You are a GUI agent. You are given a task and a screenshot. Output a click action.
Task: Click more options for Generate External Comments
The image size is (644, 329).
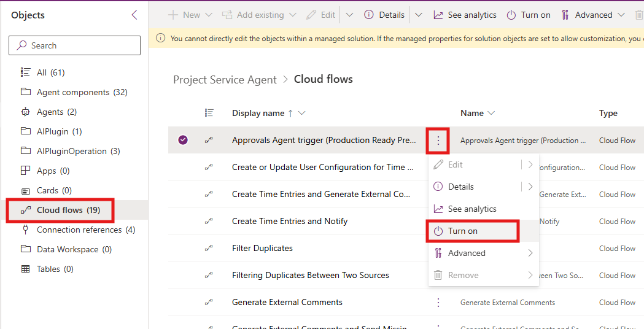coord(438,303)
